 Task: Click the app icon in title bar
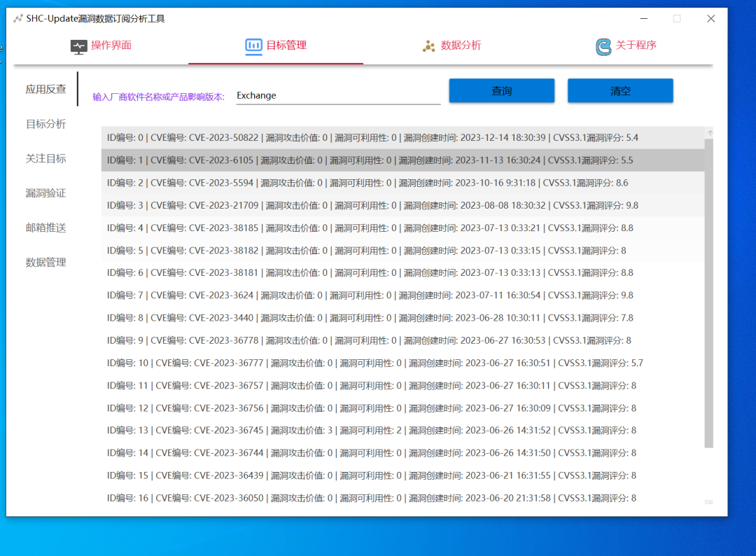17,19
